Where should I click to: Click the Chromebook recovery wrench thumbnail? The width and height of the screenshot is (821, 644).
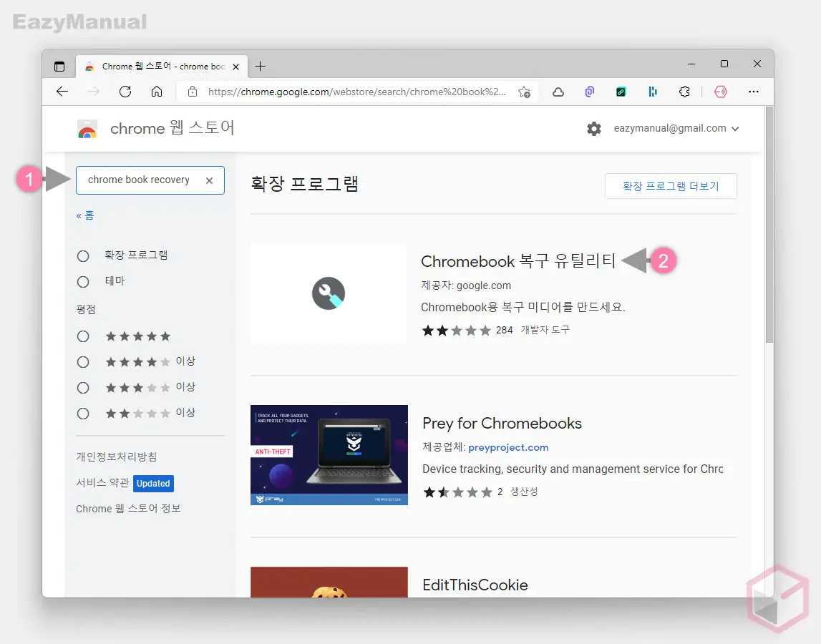(x=329, y=293)
